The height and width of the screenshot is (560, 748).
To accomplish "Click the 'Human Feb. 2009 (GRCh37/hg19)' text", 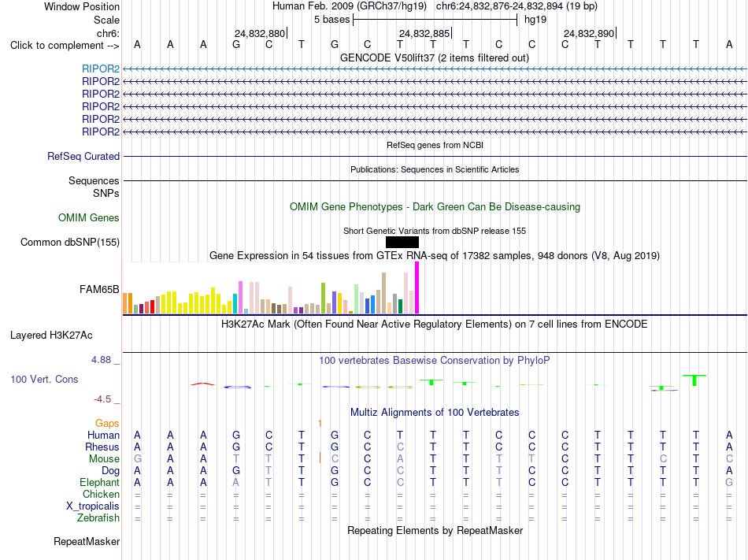I will coord(349,6).
